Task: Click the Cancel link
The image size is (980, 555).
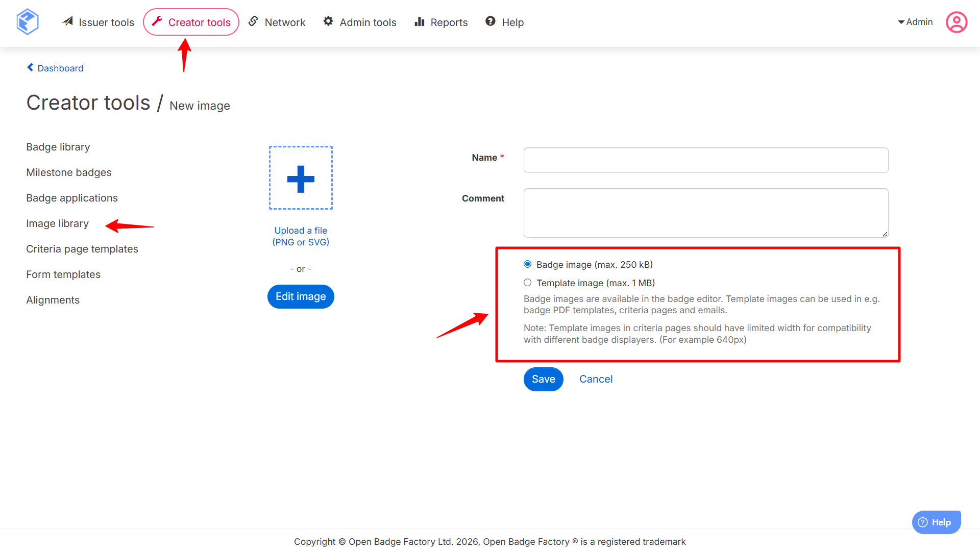Action: pyautogui.click(x=596, y=379)
